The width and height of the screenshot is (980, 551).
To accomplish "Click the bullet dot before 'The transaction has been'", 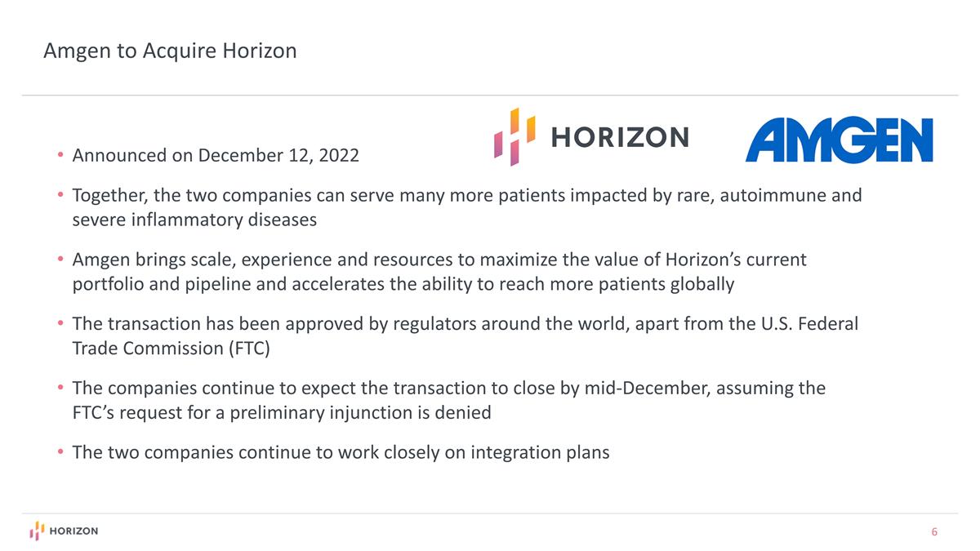I will (x=60, y=324).
